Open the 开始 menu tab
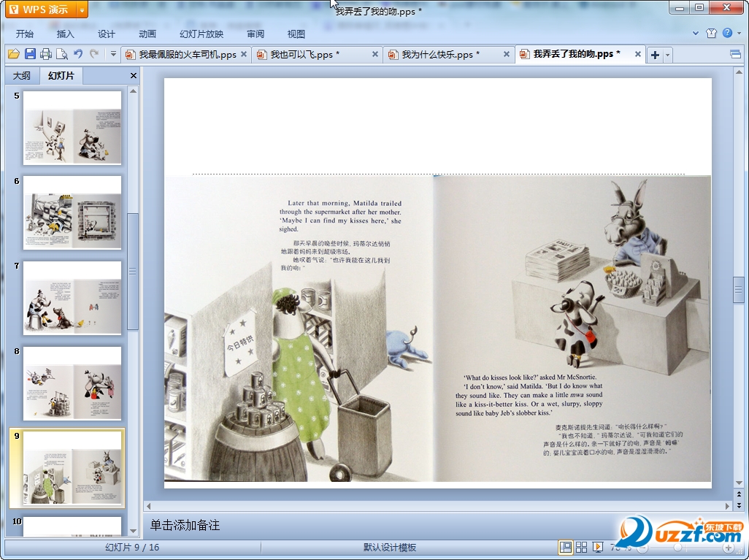 point(24,34)
